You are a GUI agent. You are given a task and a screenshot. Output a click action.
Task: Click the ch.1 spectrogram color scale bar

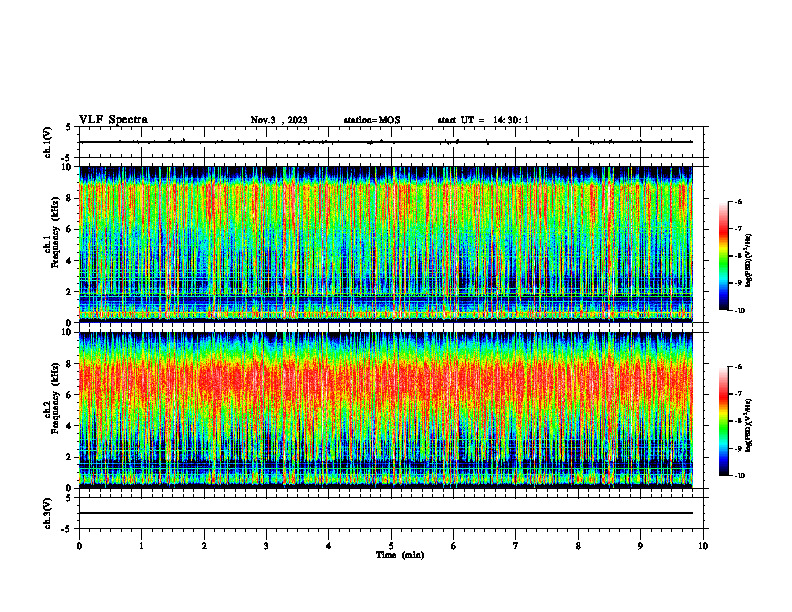click(x=723, y=256)
